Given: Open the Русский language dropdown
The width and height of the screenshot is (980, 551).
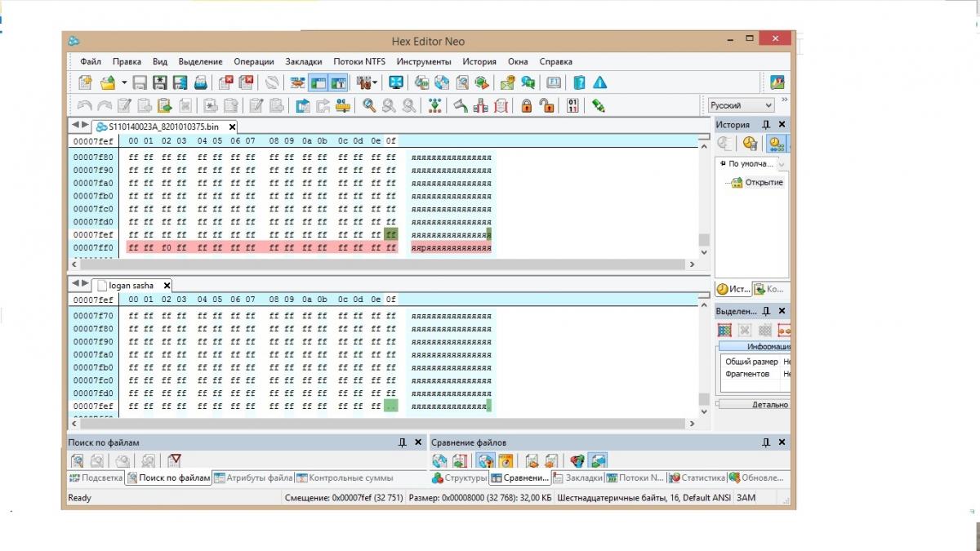Looking at the screenshot, I should click(x=768, y=105).
